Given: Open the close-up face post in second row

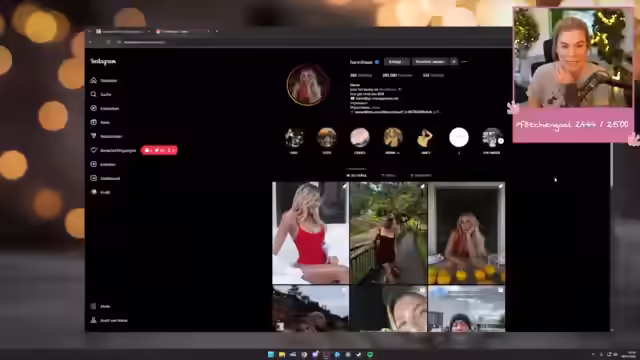Looking at the screenshot, I should pyautogui.click(x=389, y=309).
